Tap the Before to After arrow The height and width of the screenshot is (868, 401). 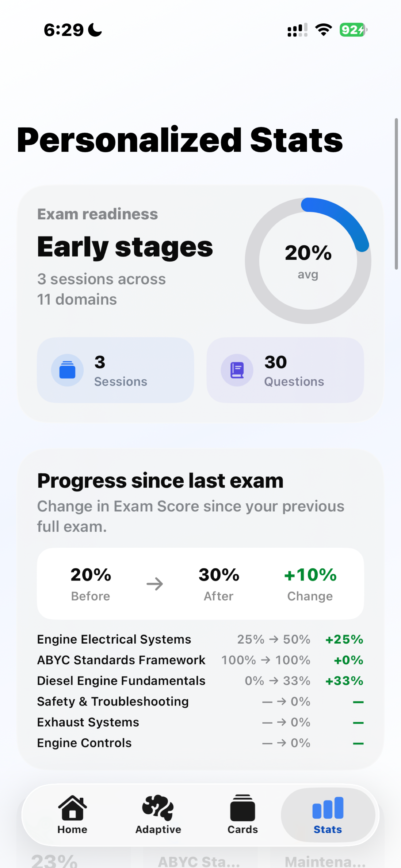click(x=155, y=584)
